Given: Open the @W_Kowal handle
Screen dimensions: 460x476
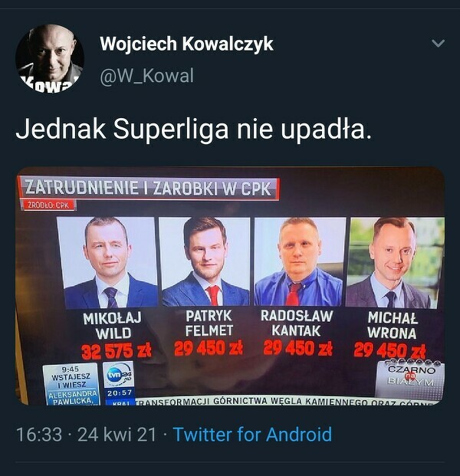Looking at the screenshot, I should [x=146, y=76].
